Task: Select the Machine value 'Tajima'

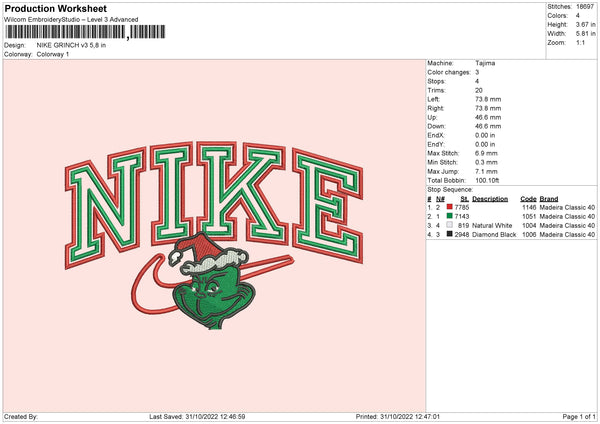Action: point(485,63)
